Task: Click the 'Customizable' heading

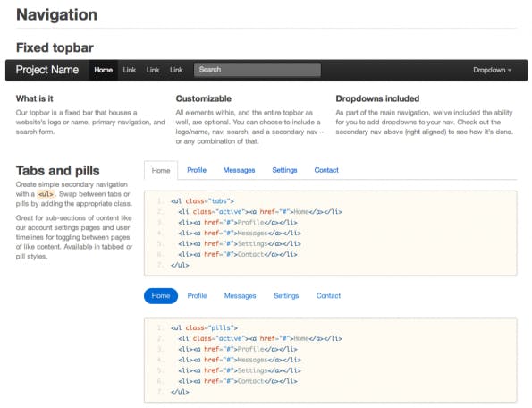Action: (204, 98)
